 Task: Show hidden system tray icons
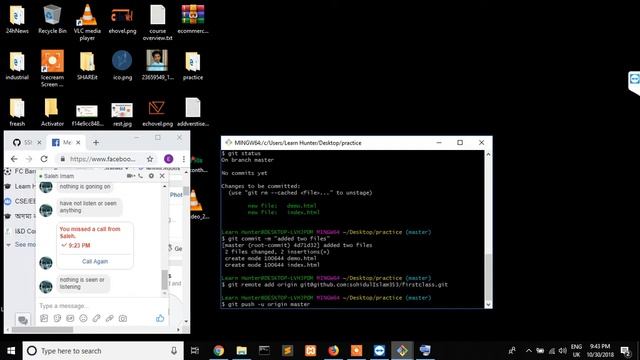click(x=529, y=351)
